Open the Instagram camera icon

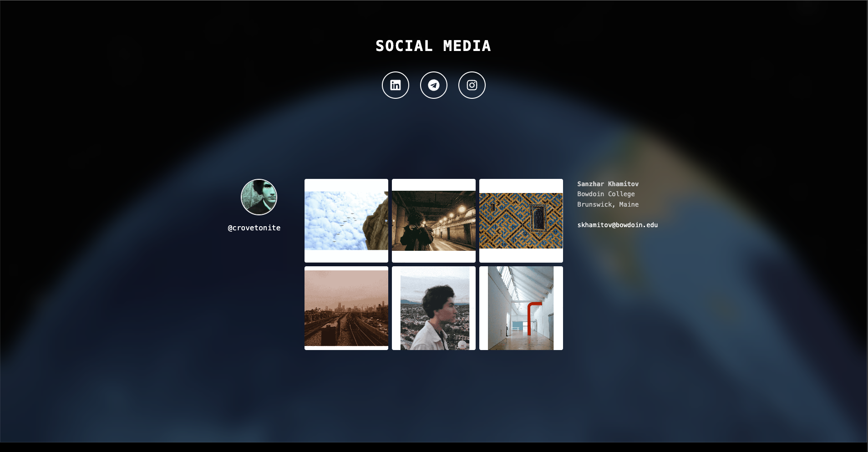472,85
